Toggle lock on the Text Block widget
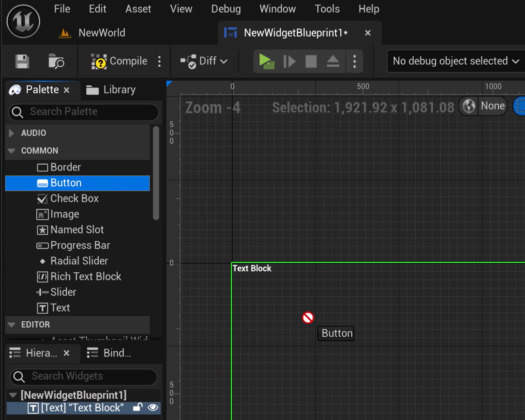 point(137,408)
